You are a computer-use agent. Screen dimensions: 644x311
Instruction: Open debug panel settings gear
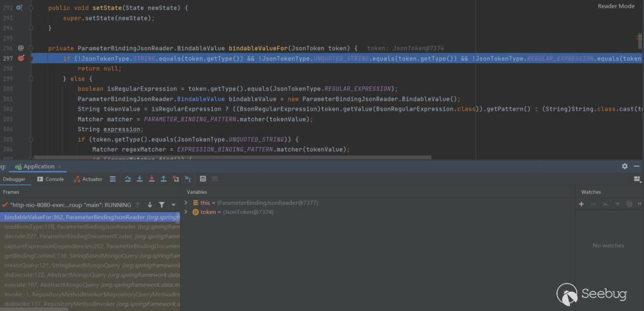click(624, 166)
